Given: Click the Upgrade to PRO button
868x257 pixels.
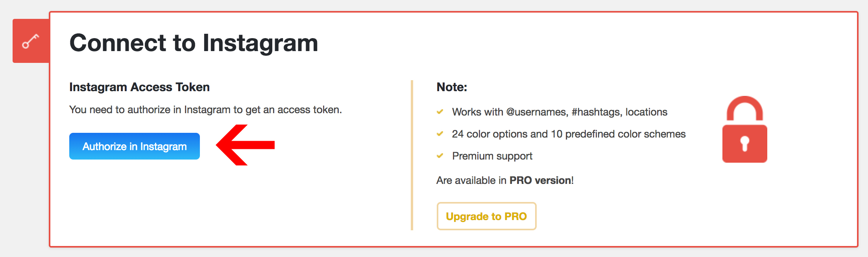Looking at the screenshot, I should click(x=486, y=216).
